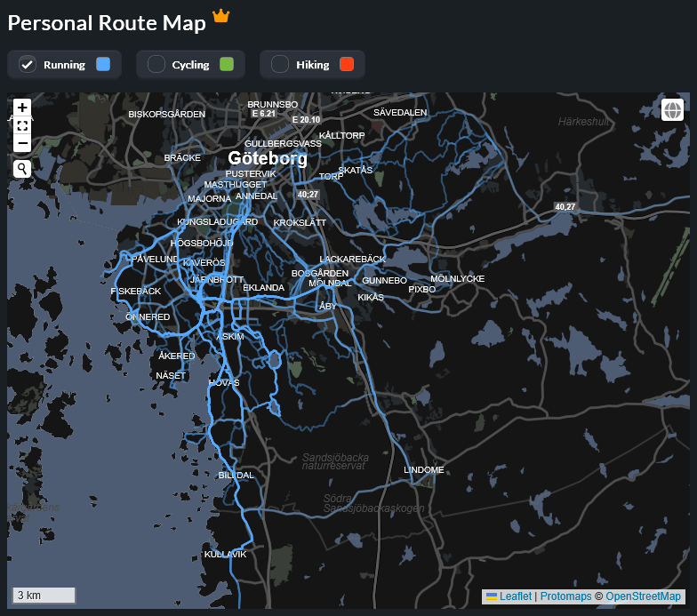Click the Göteborg city label
697x616 pixels.
268,158
